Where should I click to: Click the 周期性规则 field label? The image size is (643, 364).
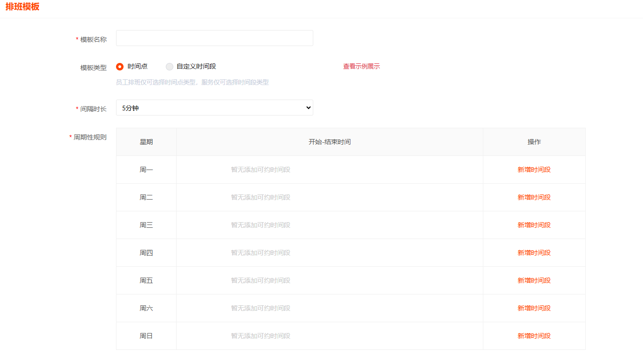coord(90,137)
